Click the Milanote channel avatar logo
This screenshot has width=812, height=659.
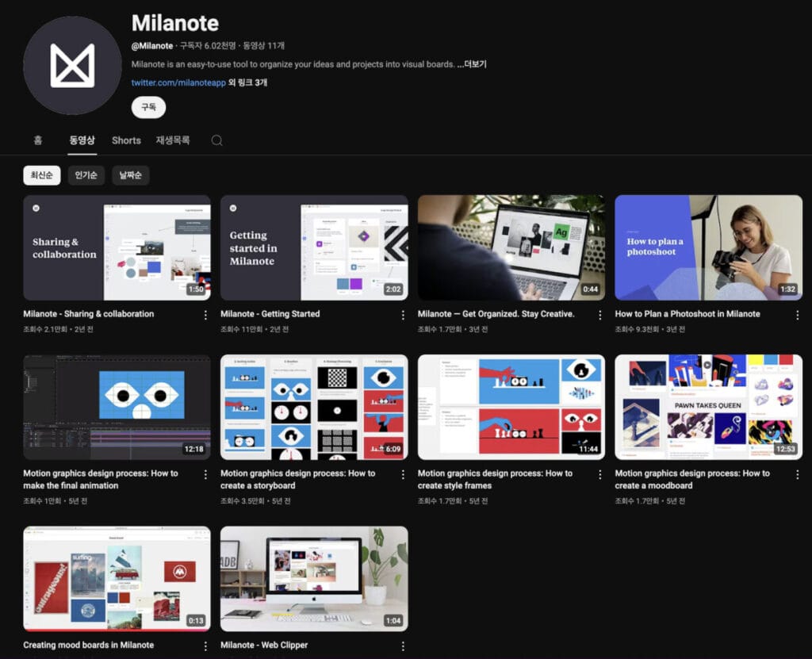pos(72,65)
